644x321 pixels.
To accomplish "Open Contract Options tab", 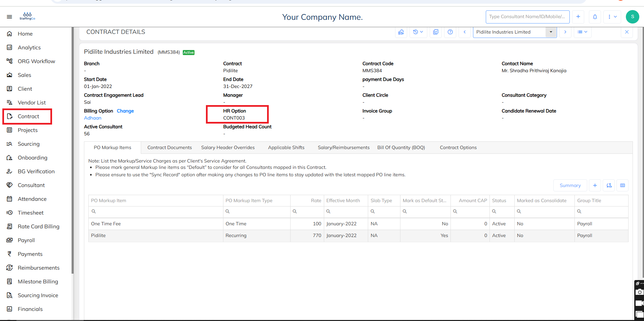I will click(x=458, y=147).
